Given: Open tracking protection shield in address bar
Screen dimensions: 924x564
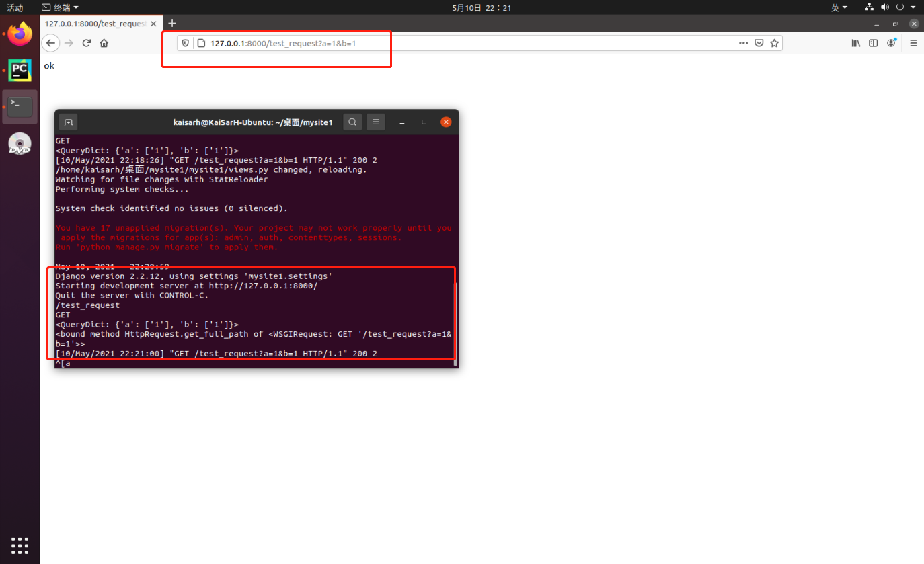Looking at the screenshot, I should pos(186,43).
